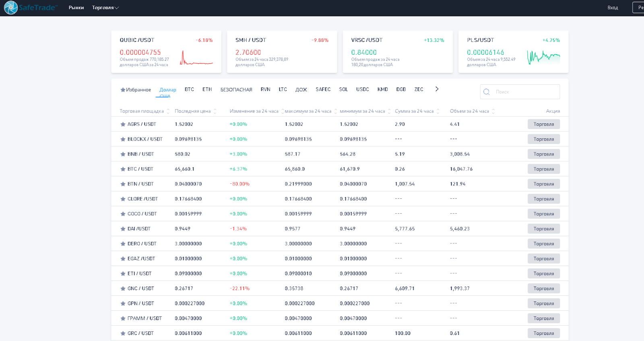
Task: Select the БЕЗОПАСНАЯ market tab
Action: tap(236, 89)
